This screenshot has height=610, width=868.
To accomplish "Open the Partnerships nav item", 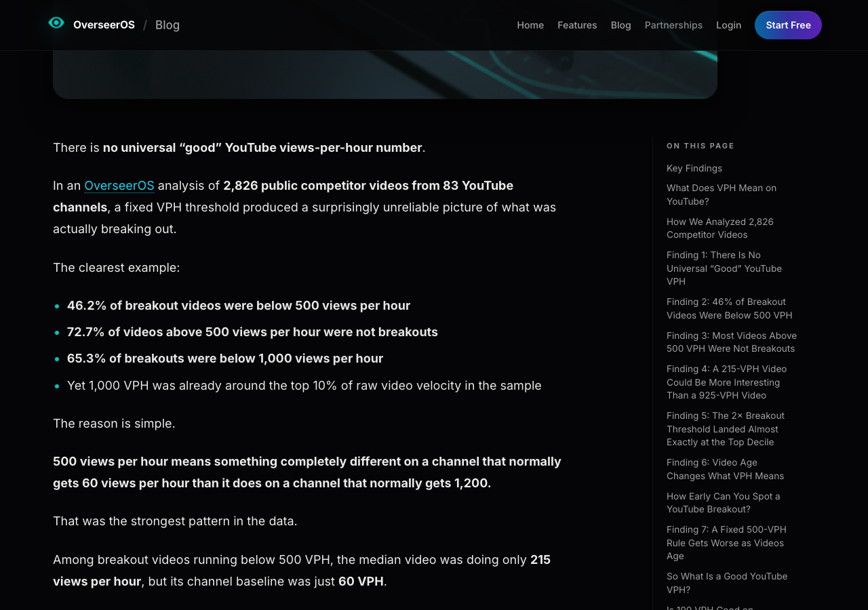I will tap(673, 25).
